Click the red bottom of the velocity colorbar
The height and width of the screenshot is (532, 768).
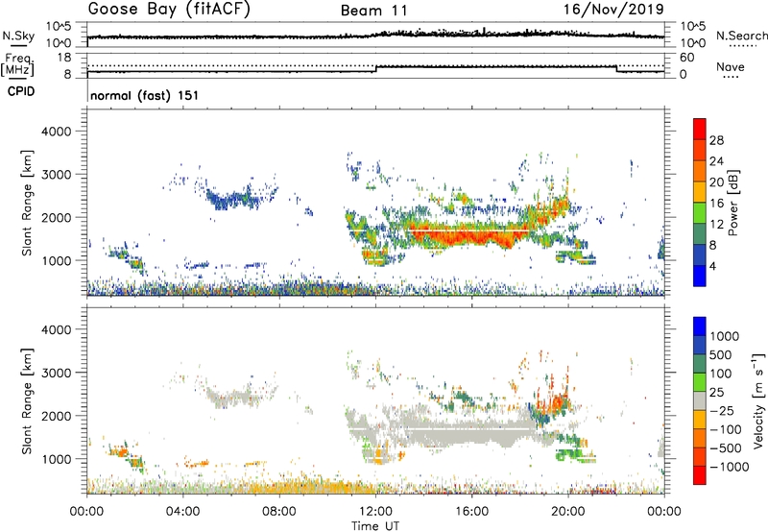(700, 475)
